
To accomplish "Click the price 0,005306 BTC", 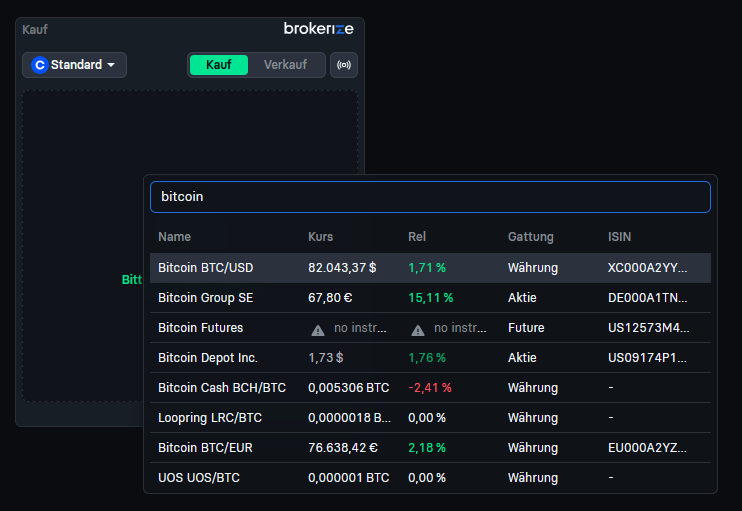I will [348, 388].
